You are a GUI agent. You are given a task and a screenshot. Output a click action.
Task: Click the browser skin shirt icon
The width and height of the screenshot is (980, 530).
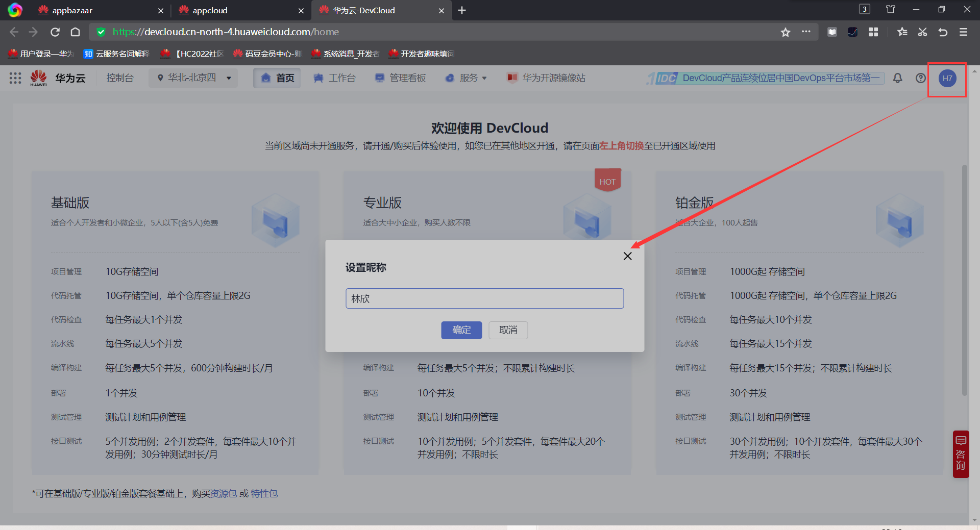coord(891,9)
